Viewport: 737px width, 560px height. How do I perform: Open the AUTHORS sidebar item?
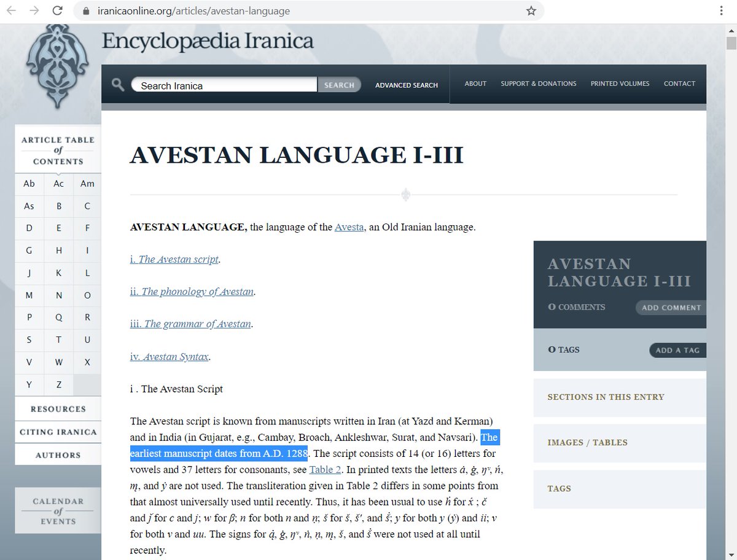point(58,455)
